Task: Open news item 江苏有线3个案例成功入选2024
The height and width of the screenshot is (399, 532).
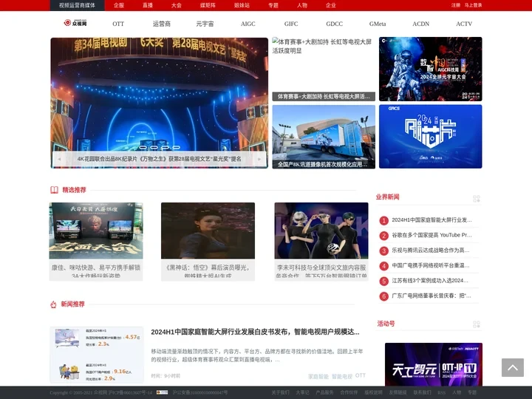Action: 430,281
